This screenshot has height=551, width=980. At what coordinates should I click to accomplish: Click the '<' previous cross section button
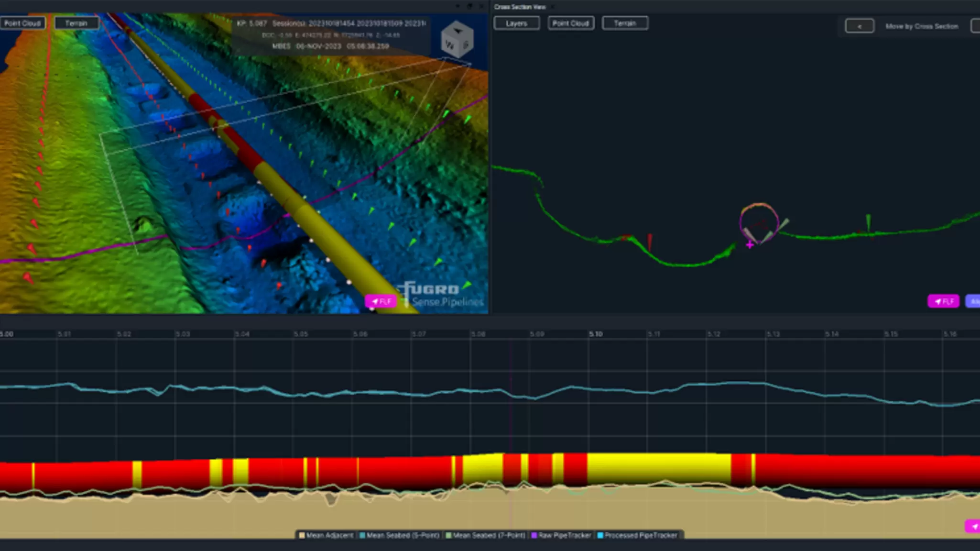(860, 26)
